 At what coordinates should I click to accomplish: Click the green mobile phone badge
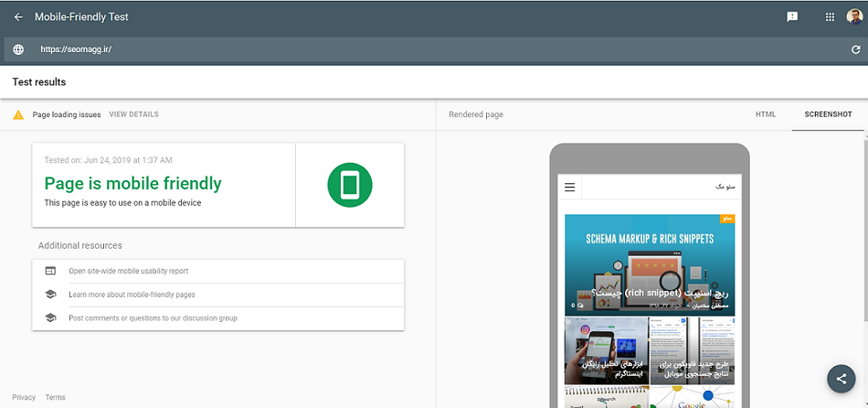click(350, 185)
